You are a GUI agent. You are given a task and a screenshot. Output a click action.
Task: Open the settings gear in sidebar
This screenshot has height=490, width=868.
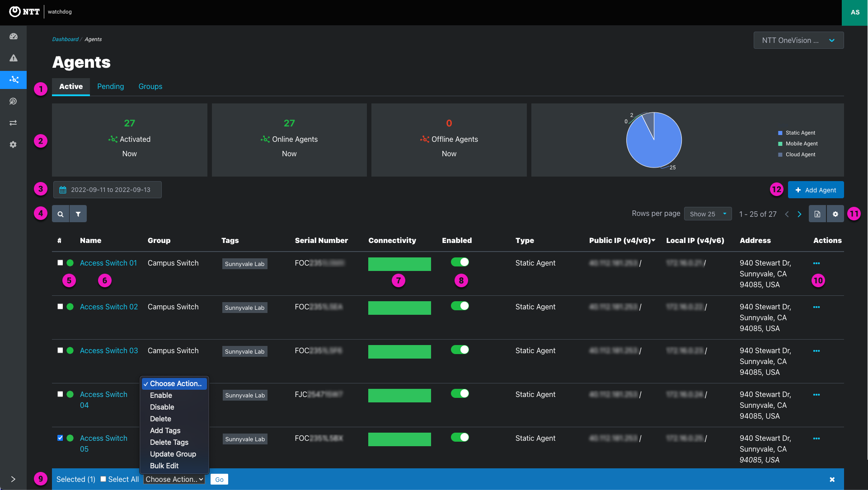(x=14, y=145)
